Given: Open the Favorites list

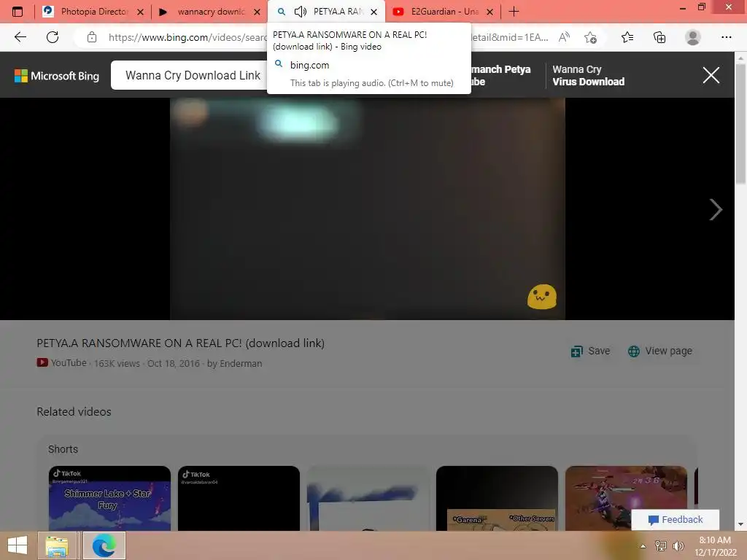Looking at the screenshot, I should (627, 37).
